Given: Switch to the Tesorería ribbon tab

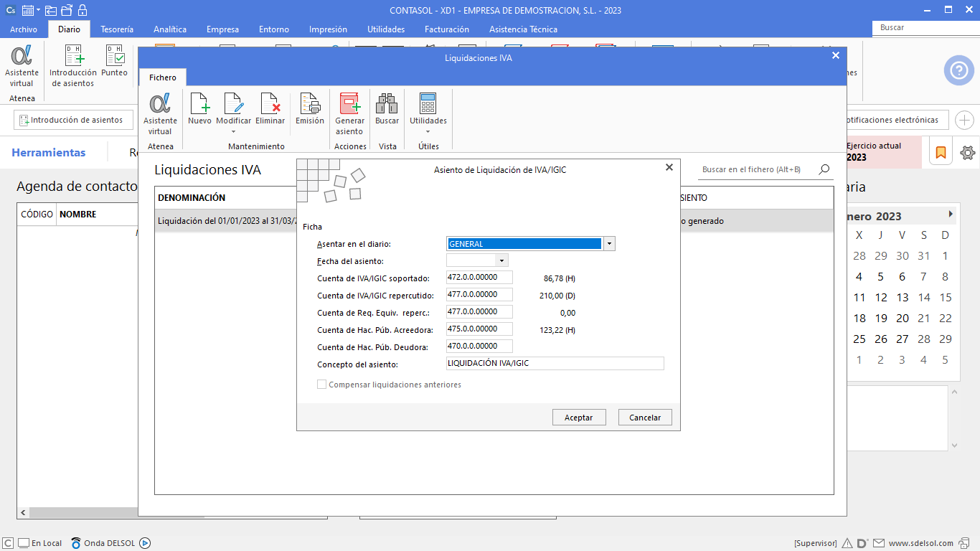Looking at the screenshot, I should pos(117,29).
